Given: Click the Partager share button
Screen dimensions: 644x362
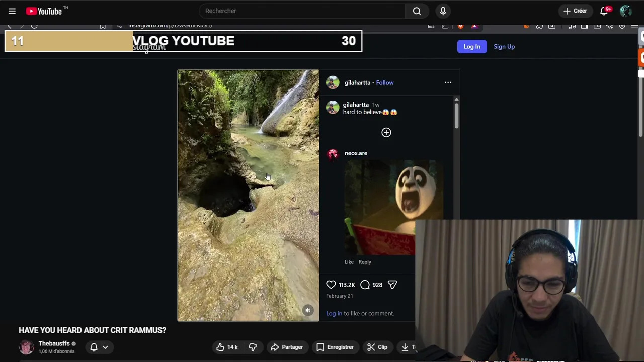Looking at the screenshot, I should coord(287,347).
